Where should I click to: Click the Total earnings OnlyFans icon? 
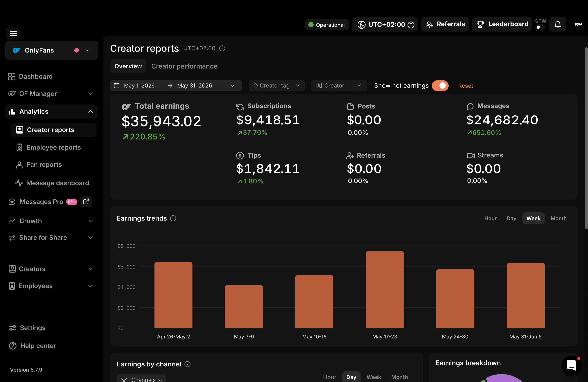126,107
